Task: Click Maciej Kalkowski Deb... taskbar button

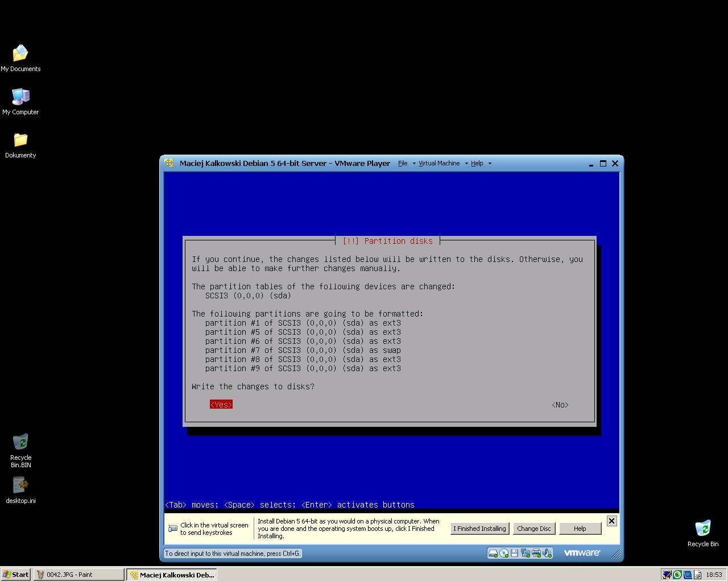Action: [172, 575]
